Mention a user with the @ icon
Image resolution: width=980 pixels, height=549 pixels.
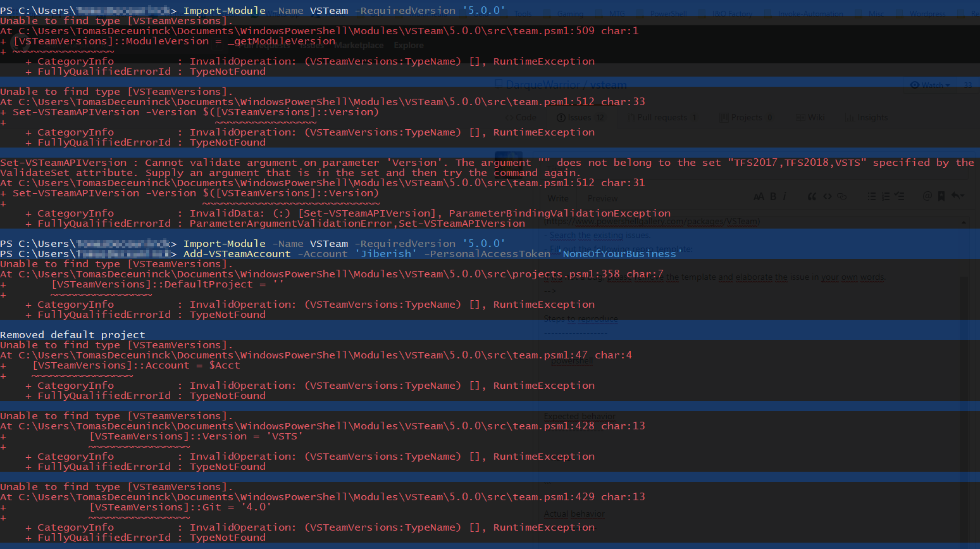927,196
